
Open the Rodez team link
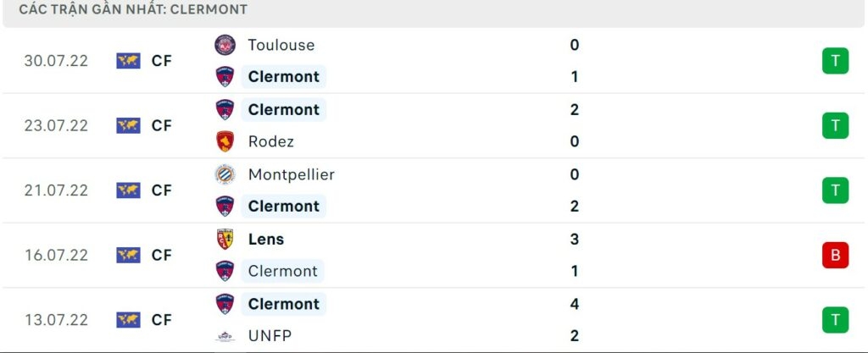(x=271, y=141)
